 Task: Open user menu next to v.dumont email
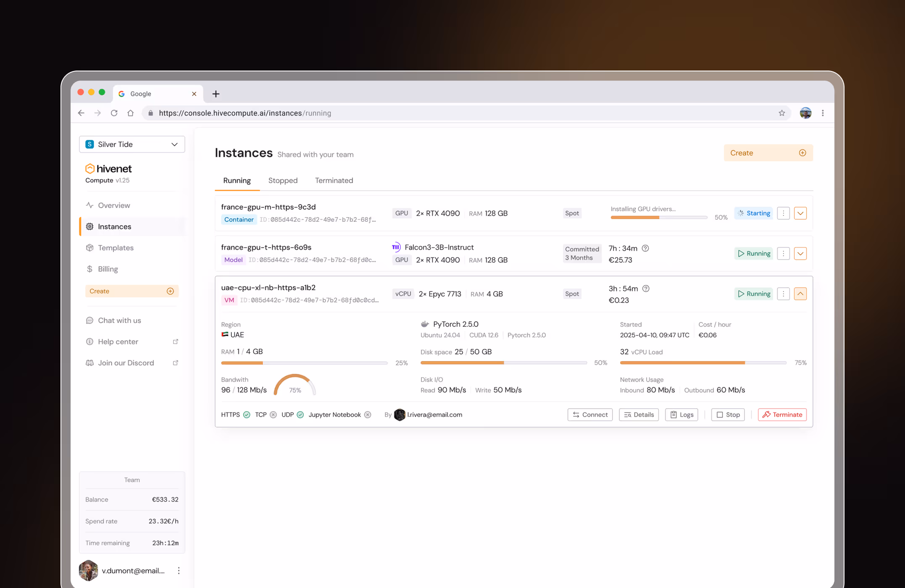point(179,570)
